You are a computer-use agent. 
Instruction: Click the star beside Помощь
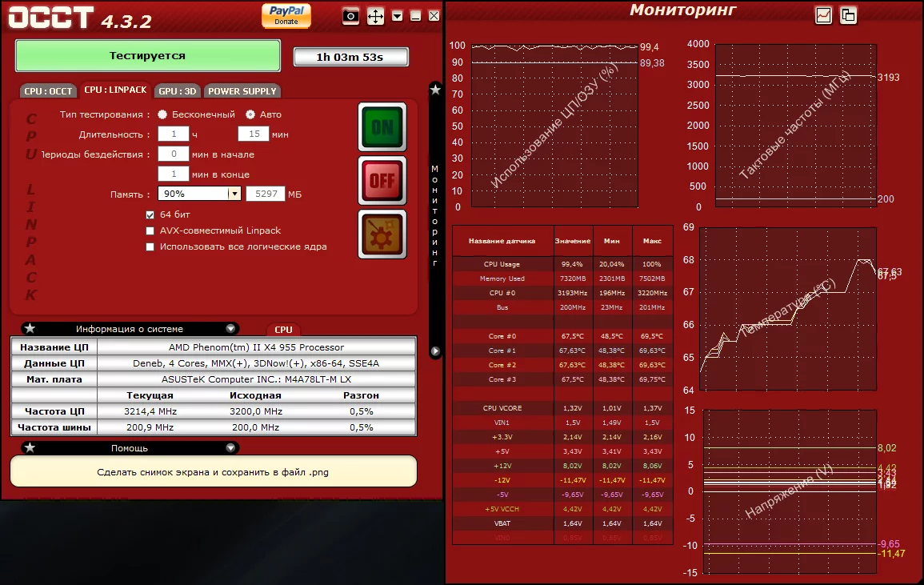coord(30,447)
